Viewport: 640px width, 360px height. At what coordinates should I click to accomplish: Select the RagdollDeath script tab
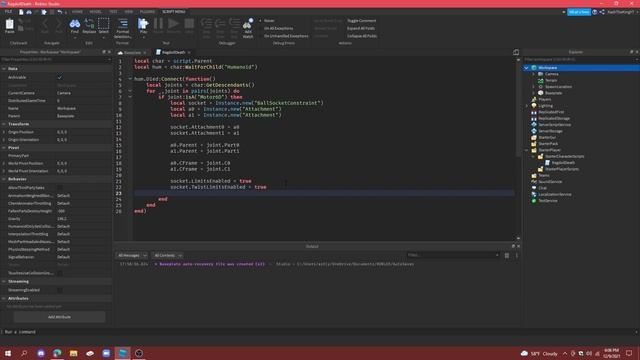(173, 52)
